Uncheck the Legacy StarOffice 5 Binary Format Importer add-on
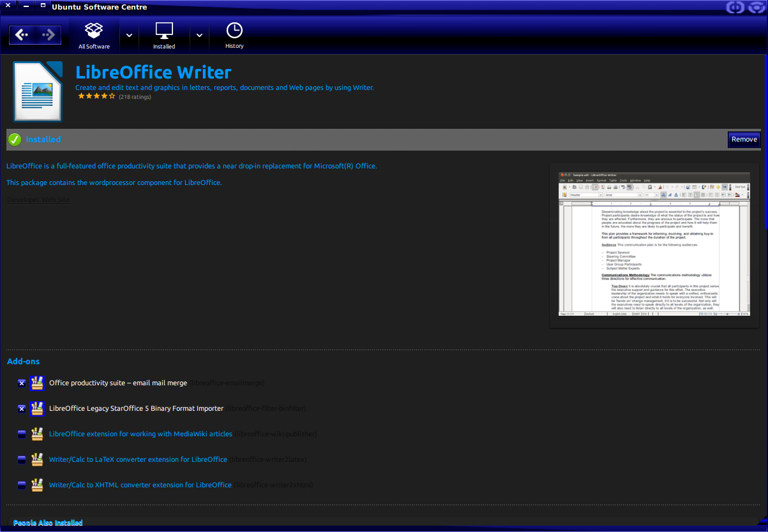 (x=22, y=409)
